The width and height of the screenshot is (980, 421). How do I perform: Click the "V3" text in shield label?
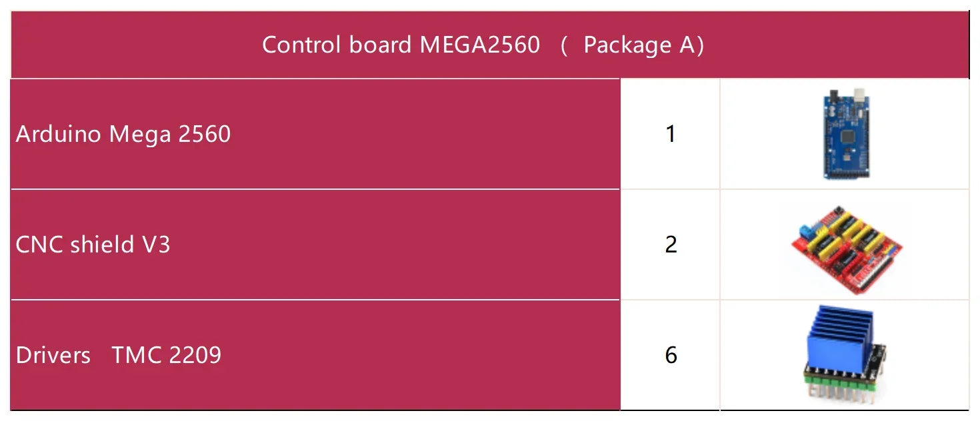pos(156,244)
